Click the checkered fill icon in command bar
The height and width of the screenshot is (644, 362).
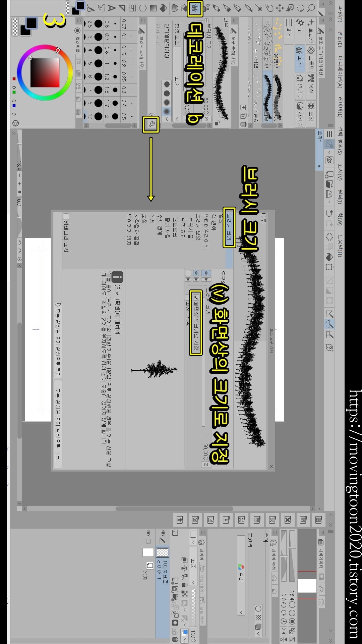tap(272, 520)
